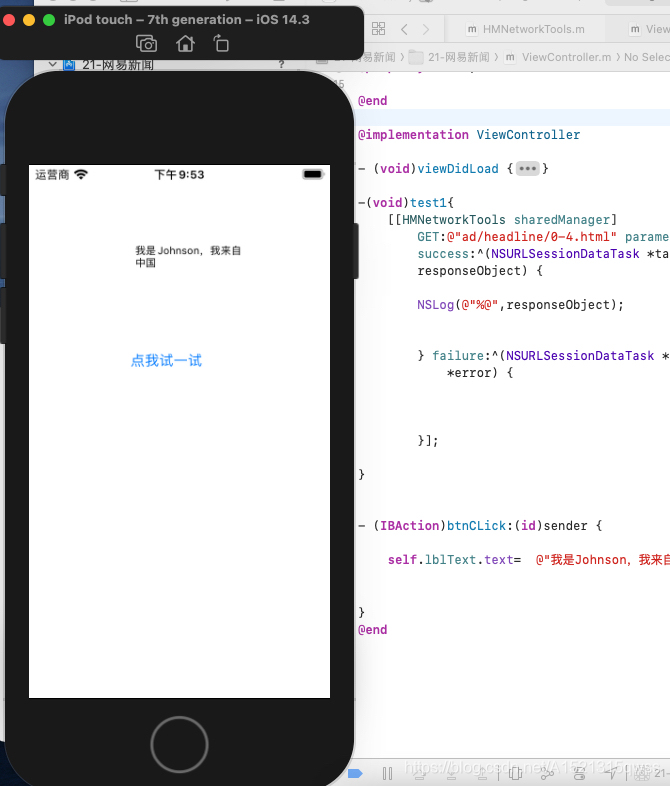This screenshot has height=786, width=670.
Task: Click the carrier text 运营商 in the simulator
Action: [52, 174]
